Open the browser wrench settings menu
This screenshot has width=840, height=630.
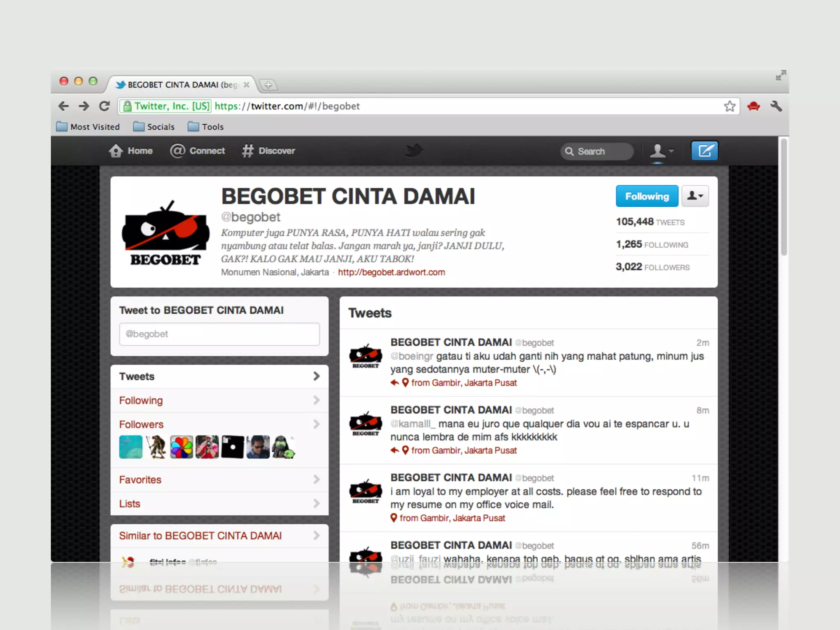click(776, 106)
